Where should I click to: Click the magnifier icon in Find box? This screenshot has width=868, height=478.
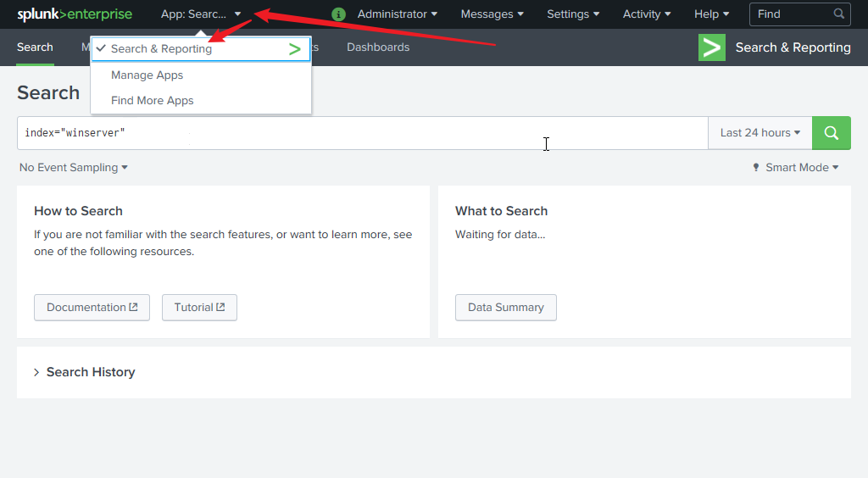(x=838, y=14)
